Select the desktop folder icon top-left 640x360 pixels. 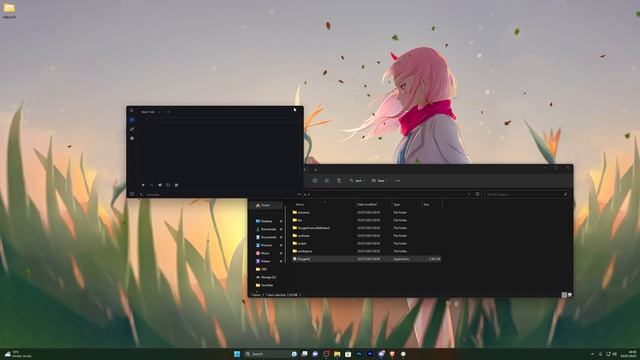click(9, 11)
